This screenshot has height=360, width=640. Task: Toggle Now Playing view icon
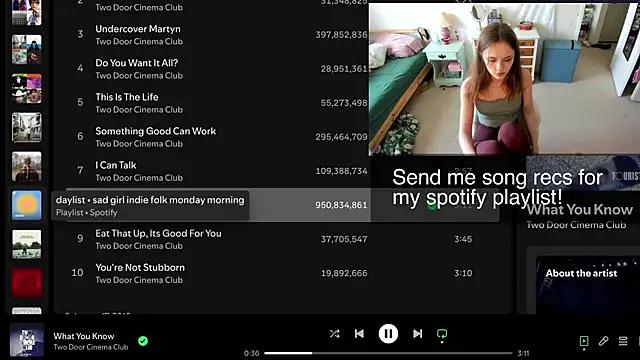[584, 341]
